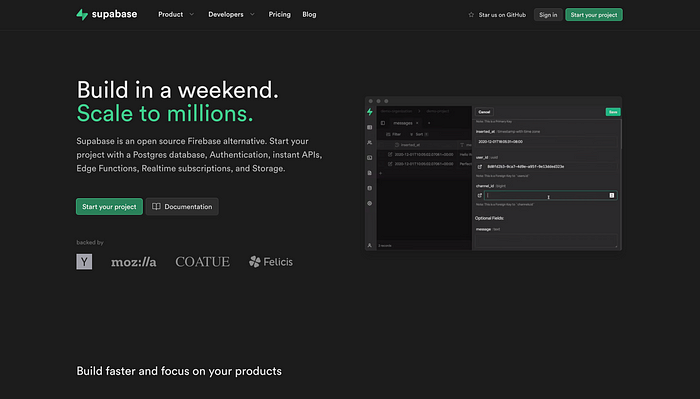Click the users icon in demo dashboard sidebar

(x=370, y=142)
